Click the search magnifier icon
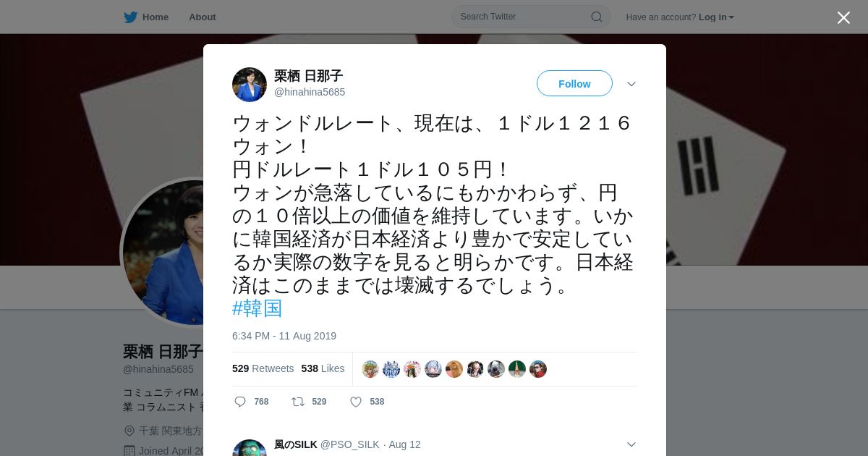 coord(596,17)
